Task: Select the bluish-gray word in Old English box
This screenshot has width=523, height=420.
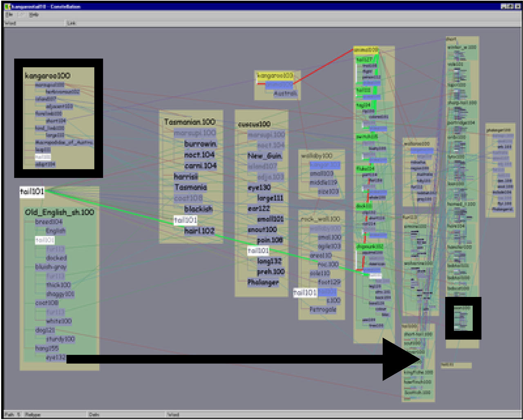Action: point(51,267)
